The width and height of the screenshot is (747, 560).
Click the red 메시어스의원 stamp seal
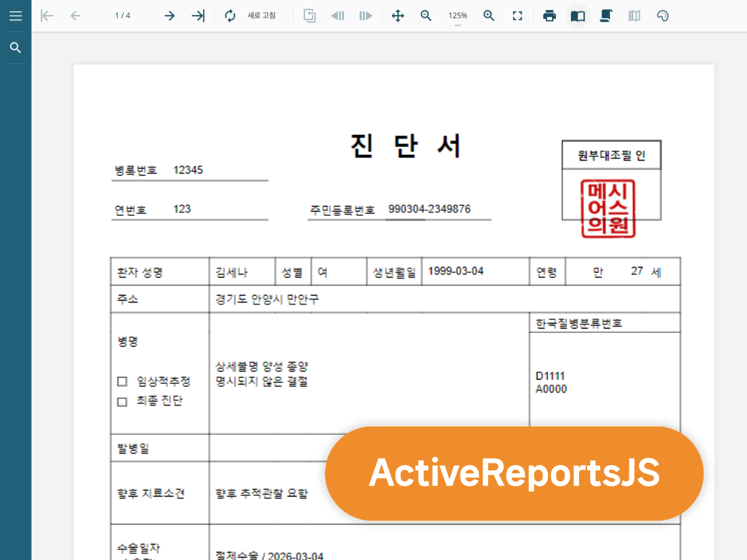[608, 208]
